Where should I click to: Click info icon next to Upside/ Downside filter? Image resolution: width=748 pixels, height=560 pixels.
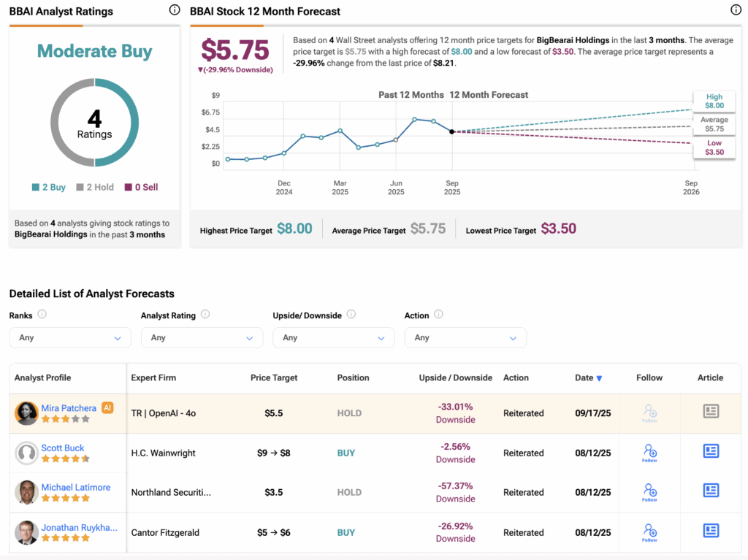tap(351, 315)
